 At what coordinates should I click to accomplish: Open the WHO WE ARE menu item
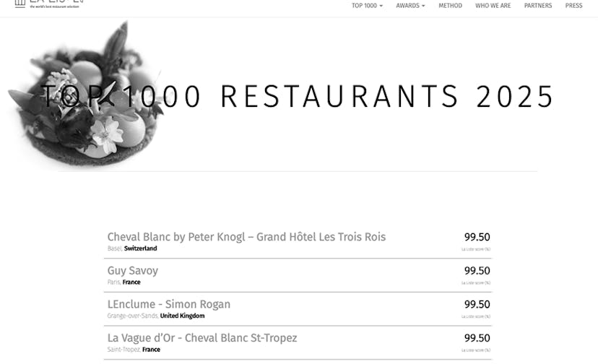(493, 6)
